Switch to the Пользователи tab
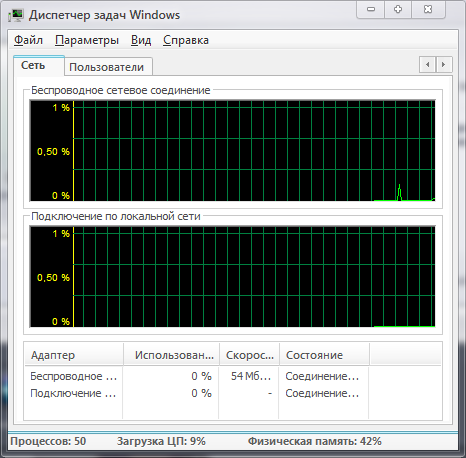Image resolution: width=466 pixels, height=458 pixels. pyautogui.click(x=107, y=67)
